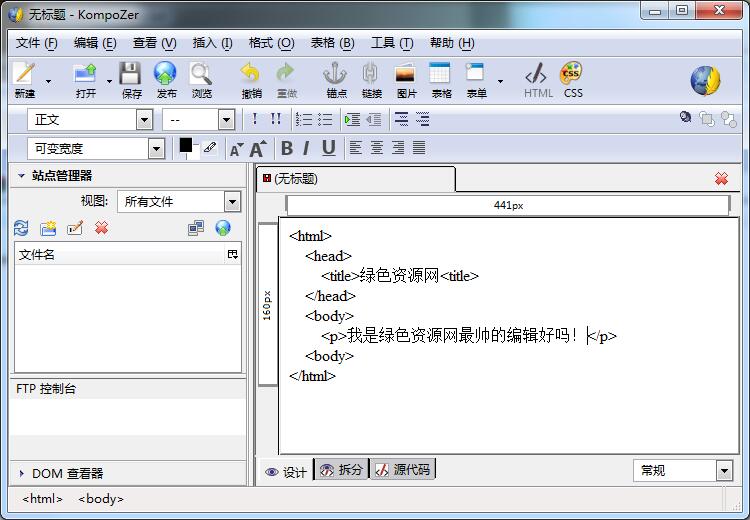Screen dimensions: 750x520
Task: Insert an image with the Image icon
Action: [406, 74]
